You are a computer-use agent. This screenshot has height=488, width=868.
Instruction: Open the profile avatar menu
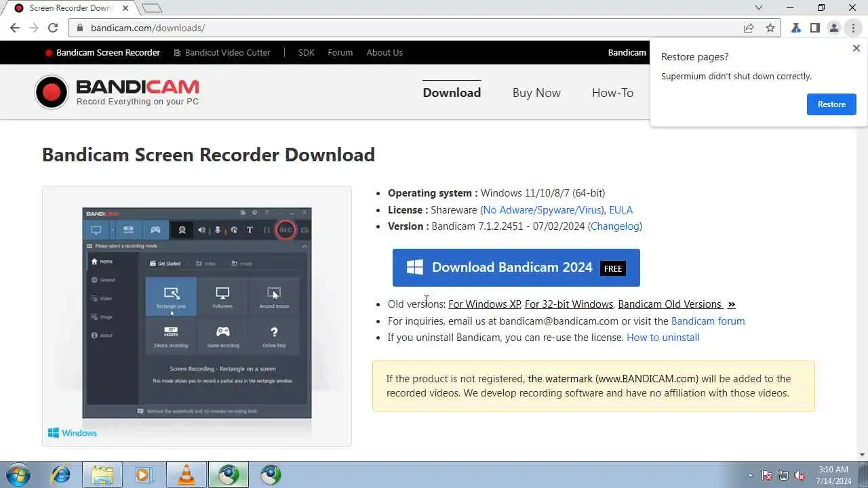[x=834, y=28]
